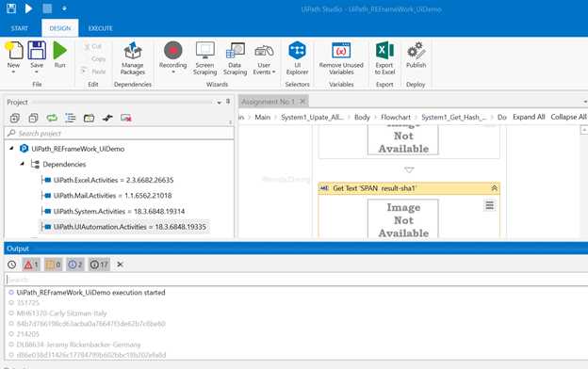
Task: Toggle timestamps clock icon in Output panel
Action: [11, 265]
